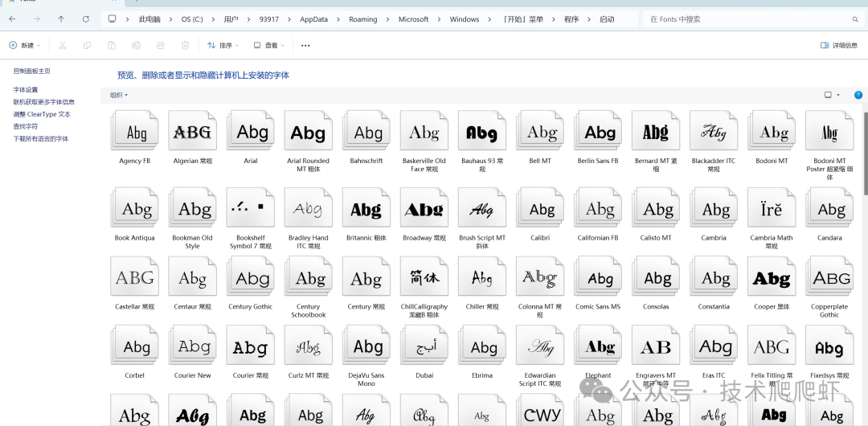The height and width of the screenshot is (426, 868).
Task: Open 下载所有语言的字体 link
Action: 41,139
